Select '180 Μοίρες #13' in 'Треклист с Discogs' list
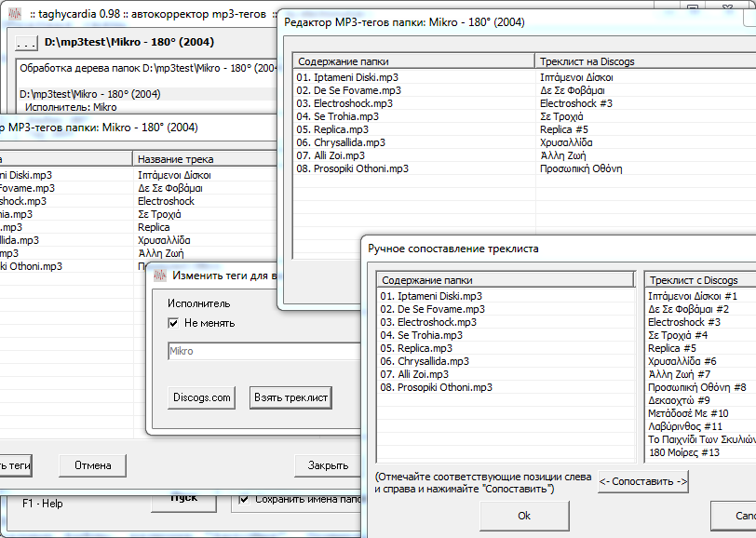The image size is (756, 538). tap(684, 452)
